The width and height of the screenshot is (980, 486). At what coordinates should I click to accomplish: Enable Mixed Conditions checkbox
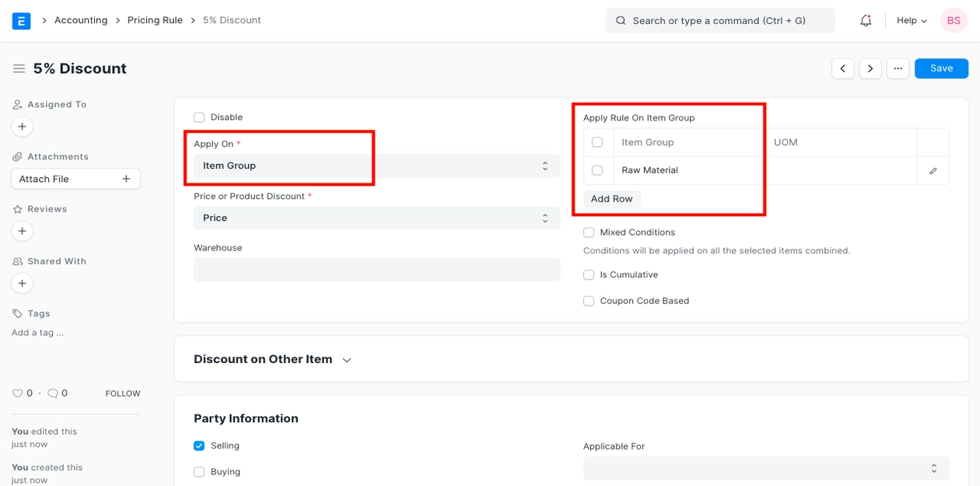point(589,233)
